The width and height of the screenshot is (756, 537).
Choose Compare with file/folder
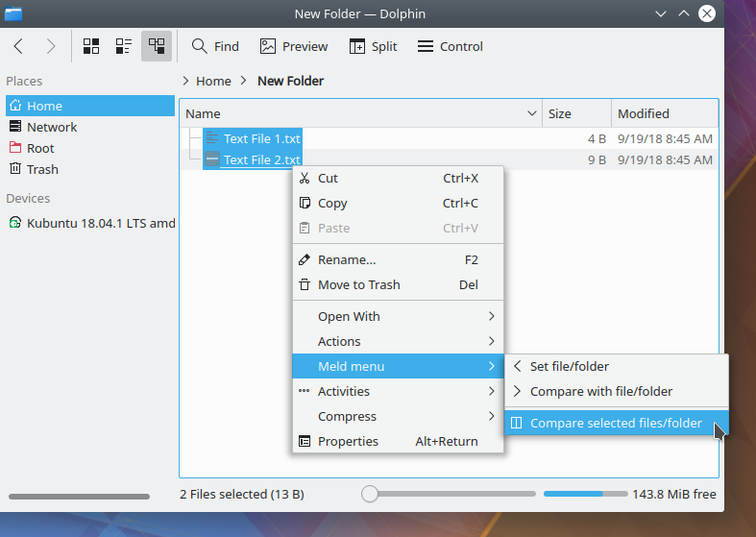pos(616,391)
